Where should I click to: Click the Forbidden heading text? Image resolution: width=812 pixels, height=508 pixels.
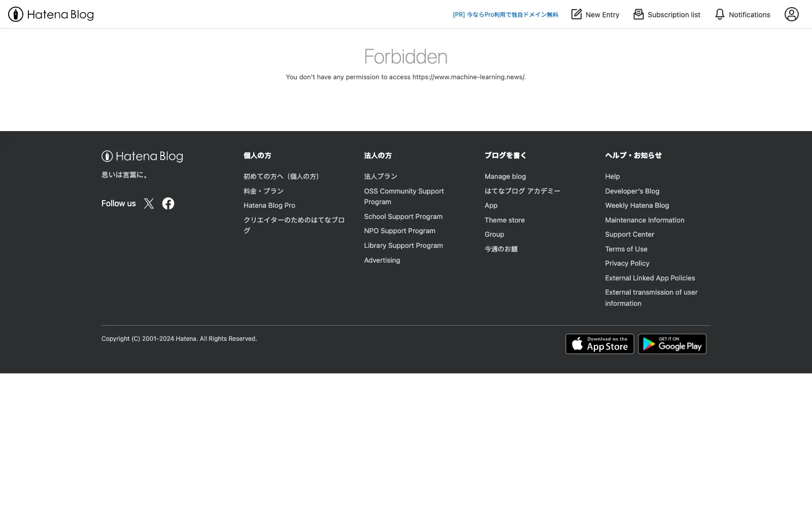pos(406,57)
